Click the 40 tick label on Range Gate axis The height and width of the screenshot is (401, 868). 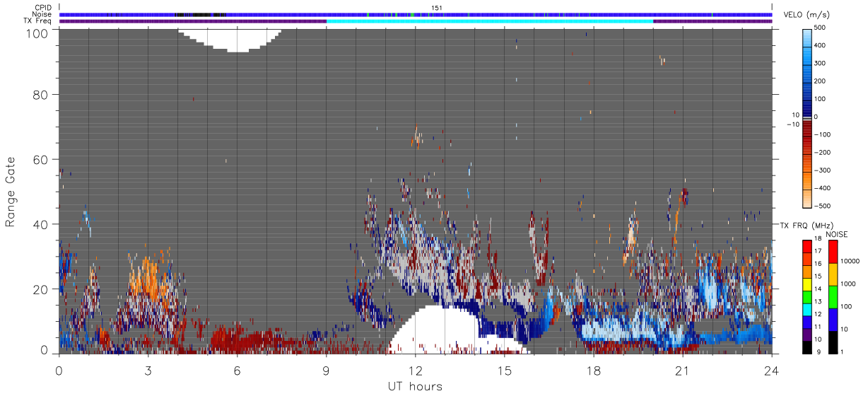(x=41, y=224)
